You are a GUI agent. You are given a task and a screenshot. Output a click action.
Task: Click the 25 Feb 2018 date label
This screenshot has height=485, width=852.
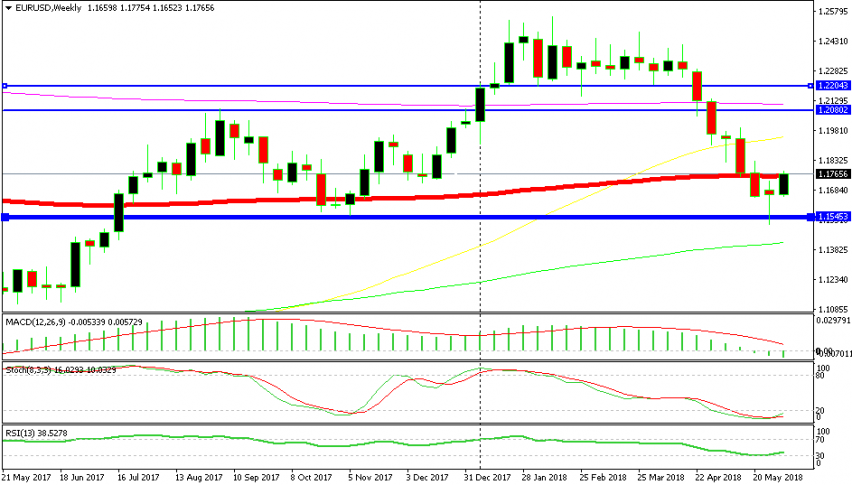(603, 477)
